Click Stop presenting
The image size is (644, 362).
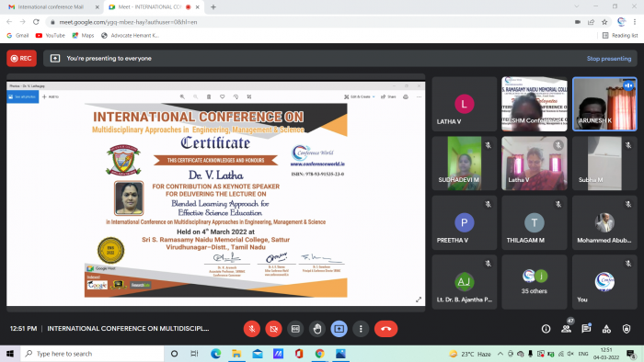point(609,59)
